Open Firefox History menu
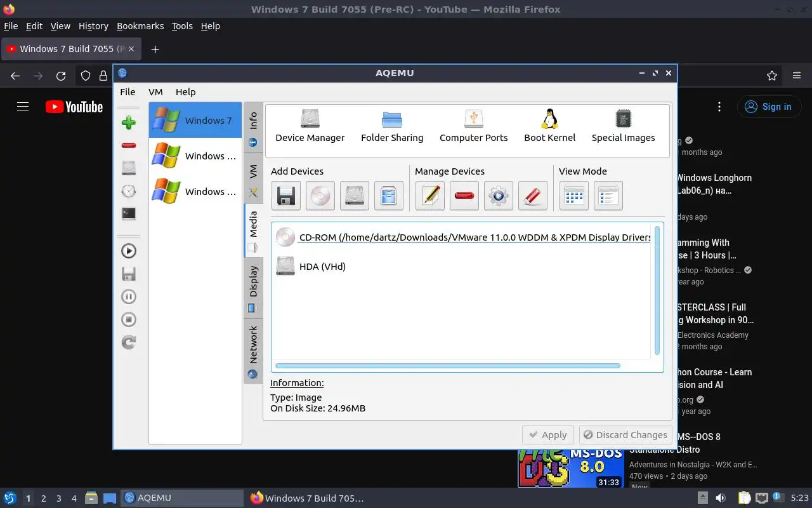The image size is (812, 508). click(x=93, y=26)
